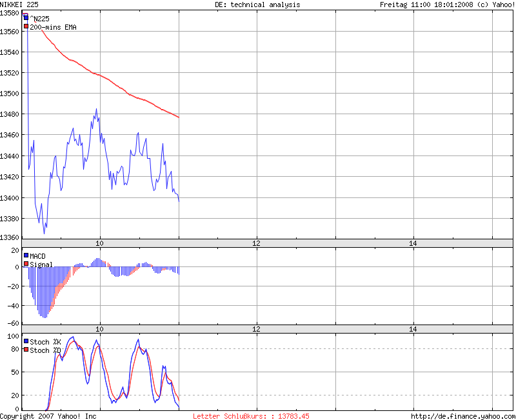Click the MACD axis value -20

point(13,286)
